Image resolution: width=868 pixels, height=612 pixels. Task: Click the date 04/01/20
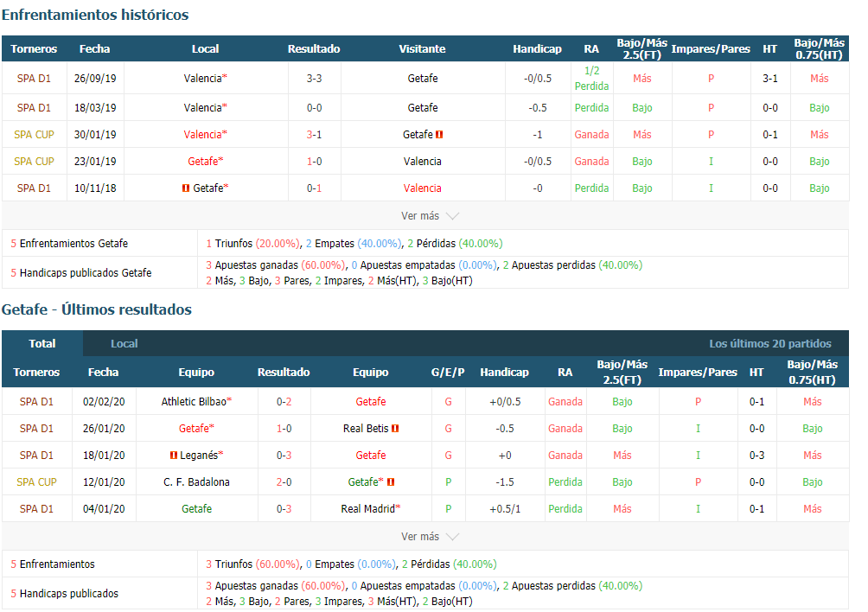[104, 508]
